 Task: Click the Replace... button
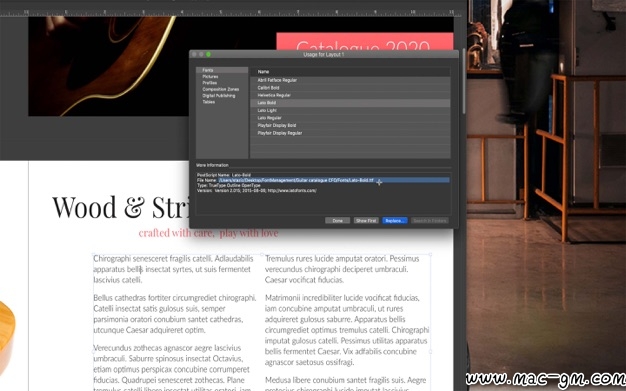click(x=395, y=220)
